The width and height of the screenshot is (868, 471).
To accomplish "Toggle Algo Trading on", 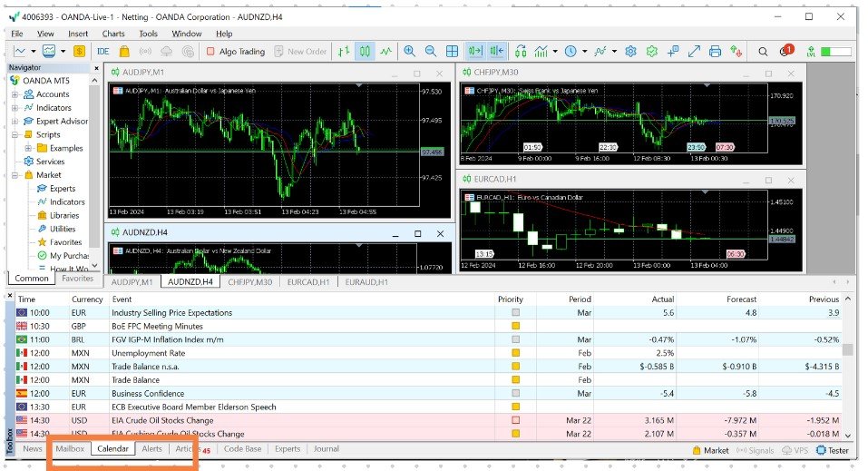I will tap(234, 52).
